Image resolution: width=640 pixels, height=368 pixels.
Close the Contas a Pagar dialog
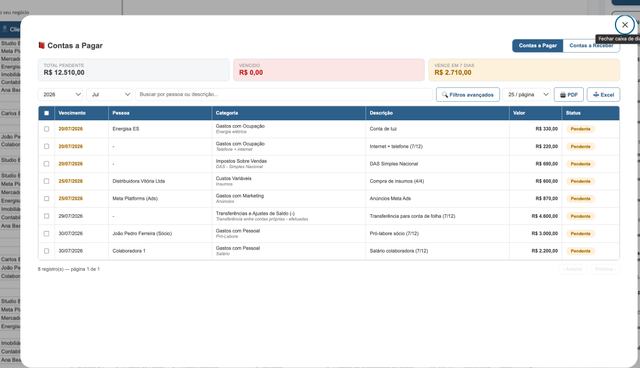click(x=624, y=25)
